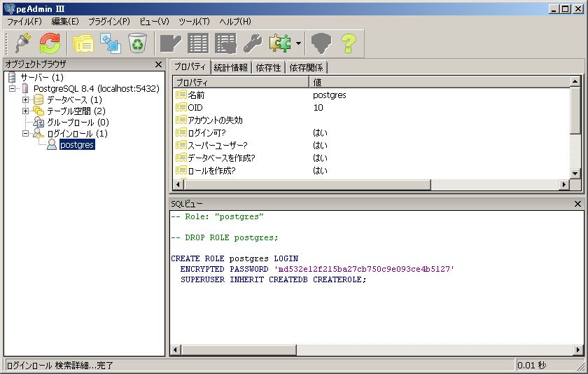Click the pgAdmin elephant title bar icon
Image resolution: width=588 pixels, height=374 pixels.
click(x=9, y=8)
